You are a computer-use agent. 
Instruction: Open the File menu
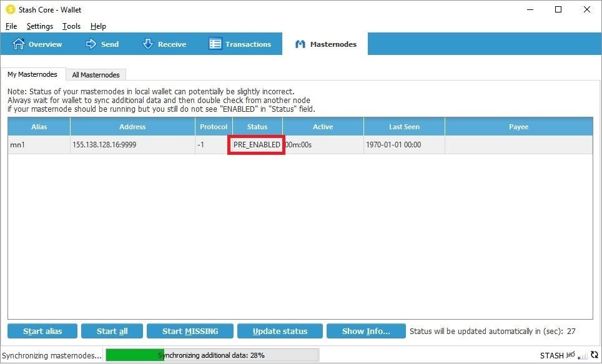(x=11, y=26)
